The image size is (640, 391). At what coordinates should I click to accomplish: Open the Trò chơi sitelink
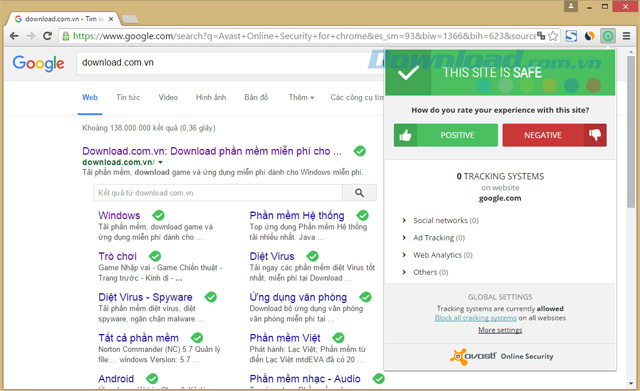coord(118,256)
